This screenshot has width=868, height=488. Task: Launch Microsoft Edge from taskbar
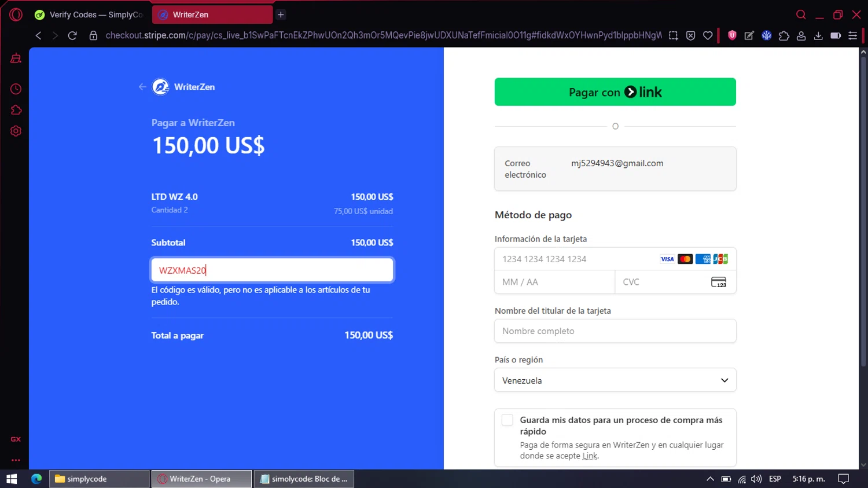[x=36, y=479]
